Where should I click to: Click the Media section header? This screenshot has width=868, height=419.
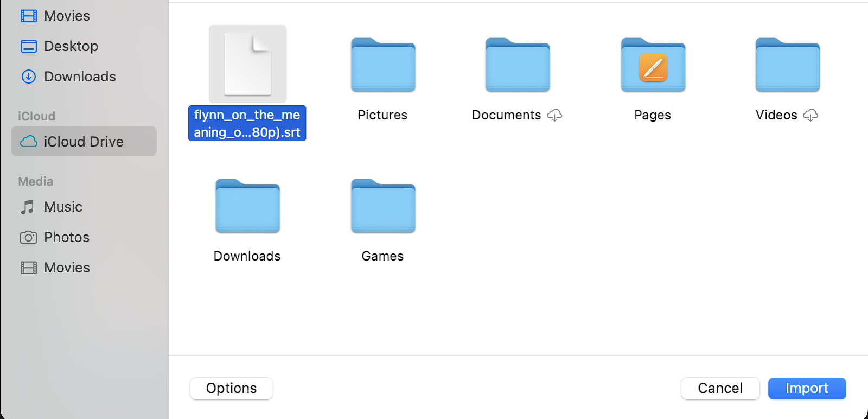pos(36,181)
